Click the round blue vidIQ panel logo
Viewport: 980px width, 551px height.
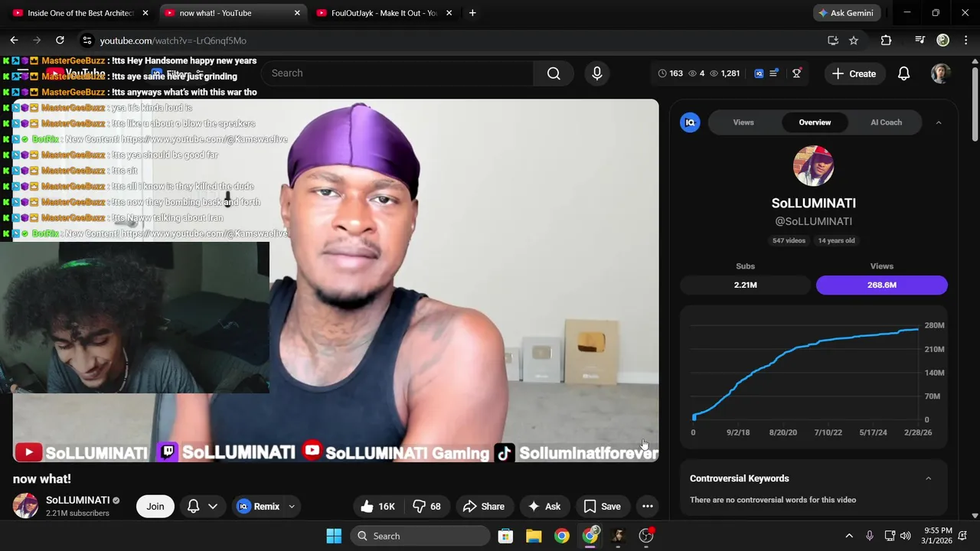pyautogui.click(x=690, y=122)
